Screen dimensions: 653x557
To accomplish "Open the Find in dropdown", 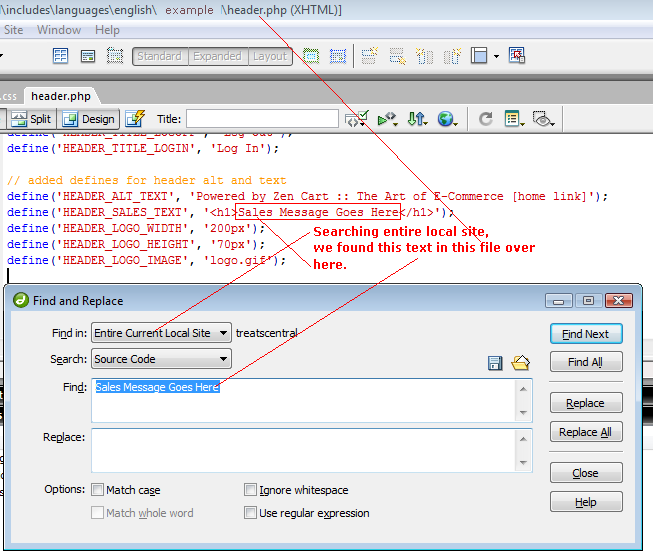I will [x=161, y=333].
